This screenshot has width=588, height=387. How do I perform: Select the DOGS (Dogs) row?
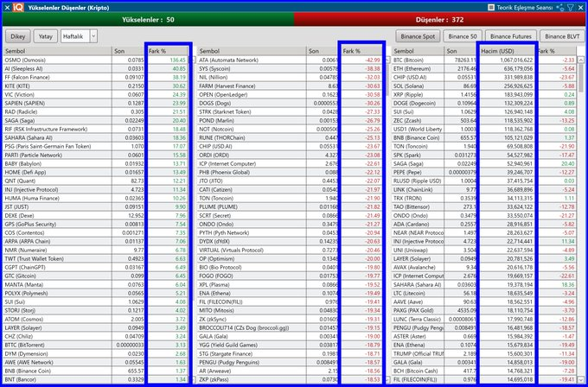point(290,103)
